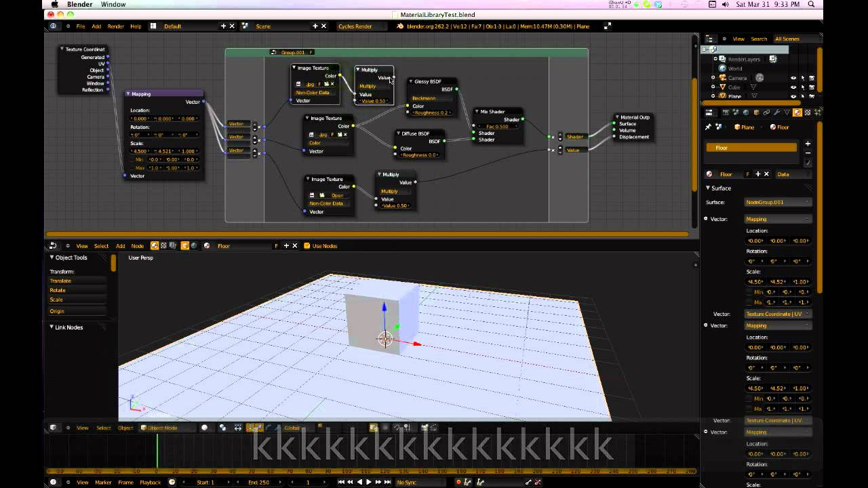
Task: Open the object properties cube icon
Action: (x=757, y=113)
